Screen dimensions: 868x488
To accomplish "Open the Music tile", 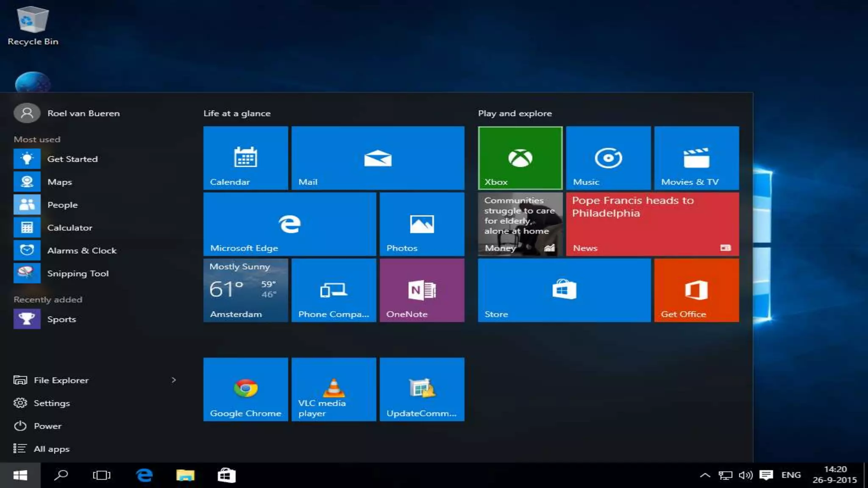I will click(x=608, y=158).
